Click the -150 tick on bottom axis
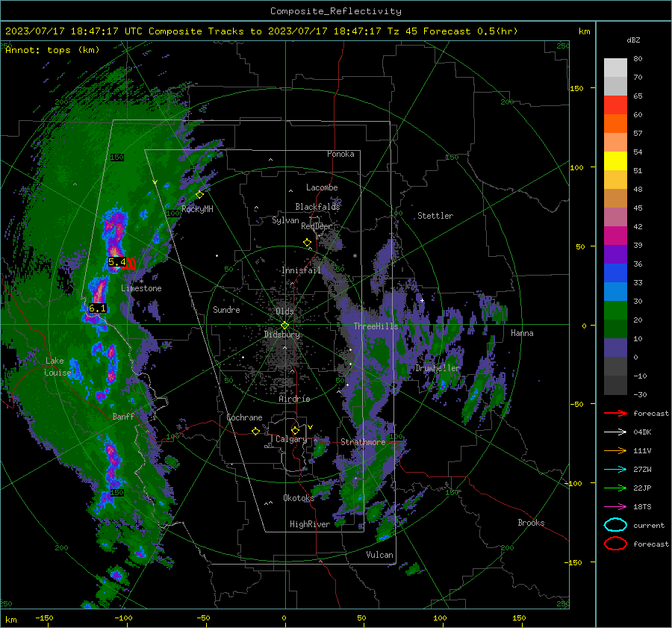 (x=44, y=618)
